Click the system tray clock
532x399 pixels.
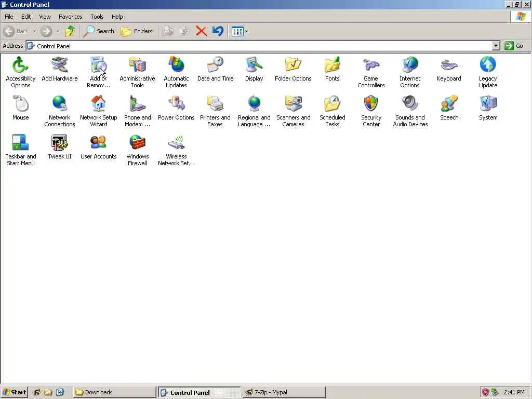pos(514,392)
